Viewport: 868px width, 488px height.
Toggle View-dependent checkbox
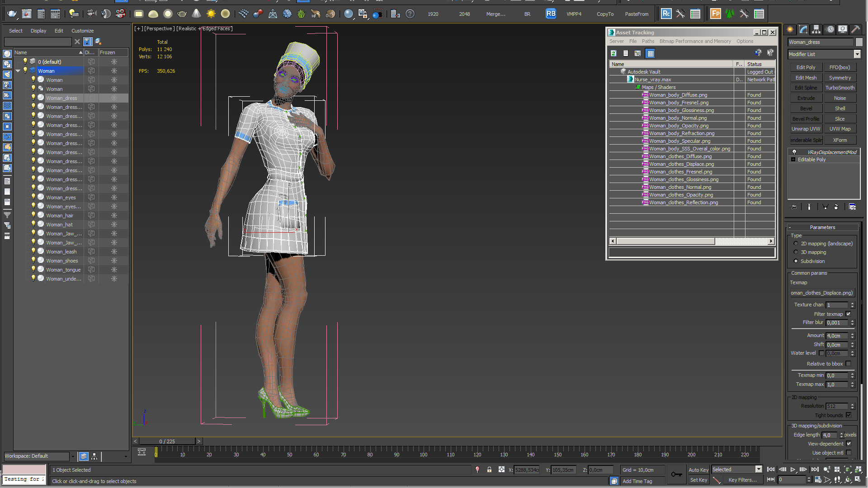coord(849,444)
